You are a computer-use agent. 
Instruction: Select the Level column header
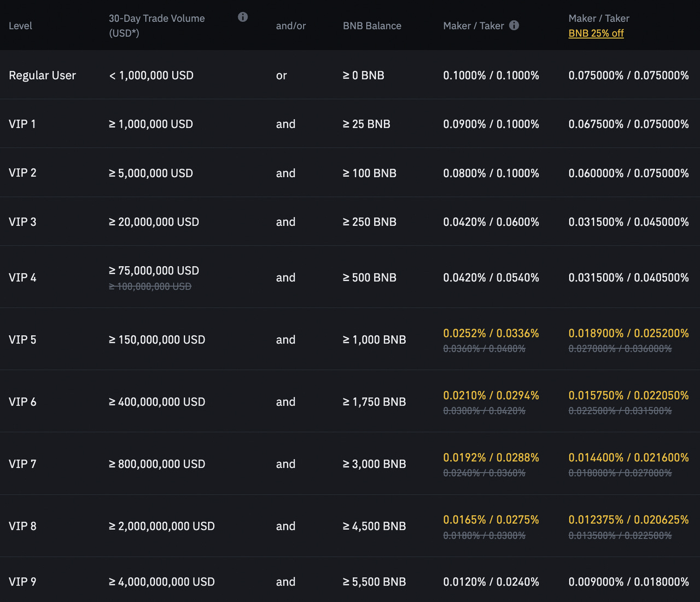20,26
